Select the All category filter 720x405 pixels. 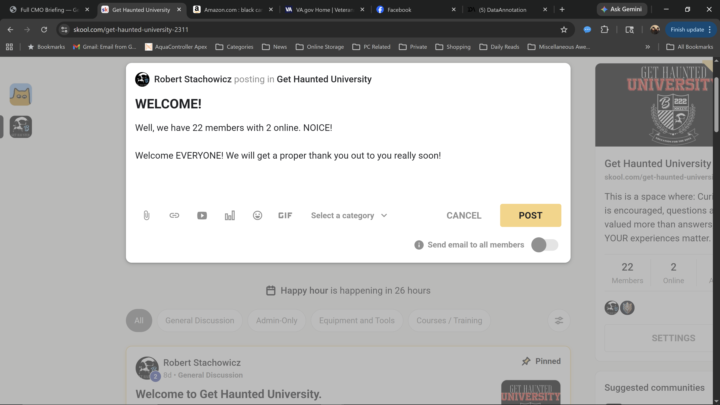(139, 321)
